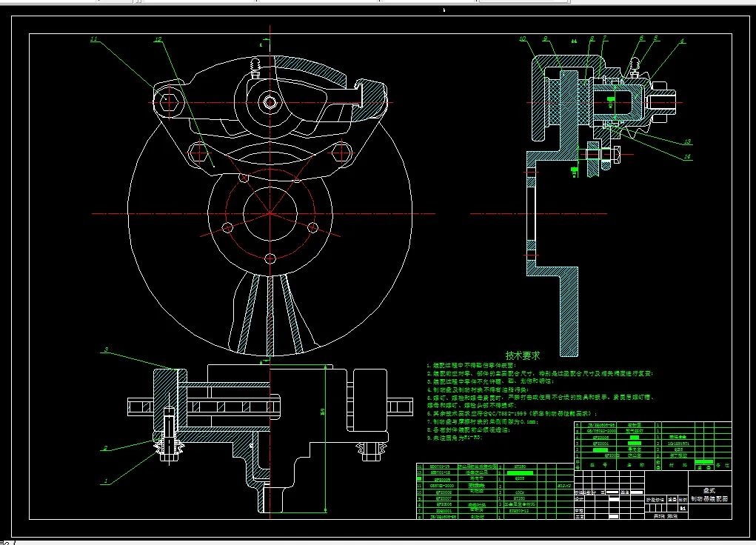Pick the right caliper mounting hole circle
The width and height of the screenshot is (756, 545).
coord(341,153)
